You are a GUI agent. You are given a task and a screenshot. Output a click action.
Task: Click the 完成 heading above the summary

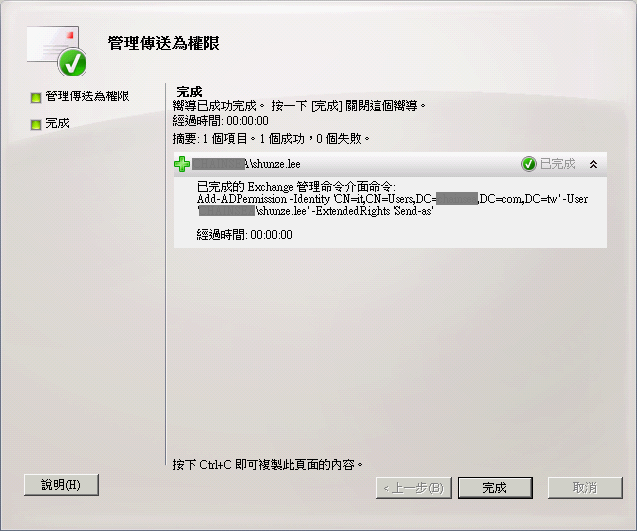coord(189,91)
